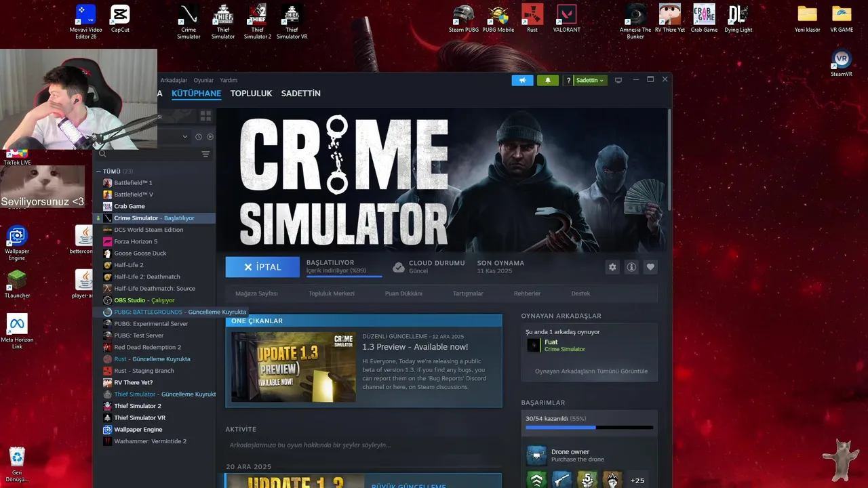Open game settings gear icon
This screenshot has width=868, height=488.
tap(612, 267)
